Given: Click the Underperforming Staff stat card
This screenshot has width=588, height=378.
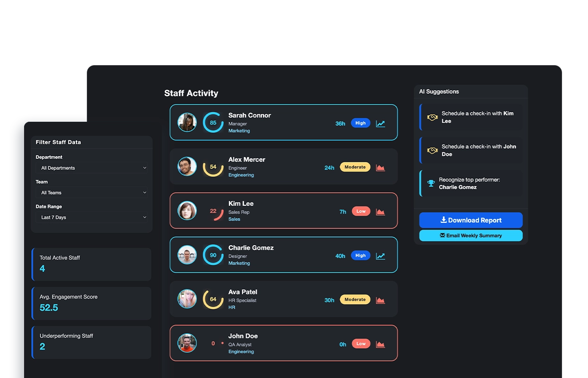Looking at the screenshot, I should (x=92, y=342).
